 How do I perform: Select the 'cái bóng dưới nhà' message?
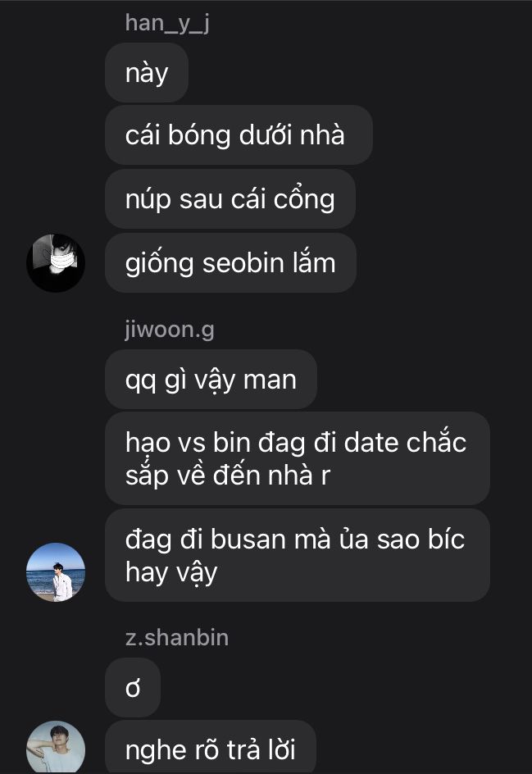point(239,134)
